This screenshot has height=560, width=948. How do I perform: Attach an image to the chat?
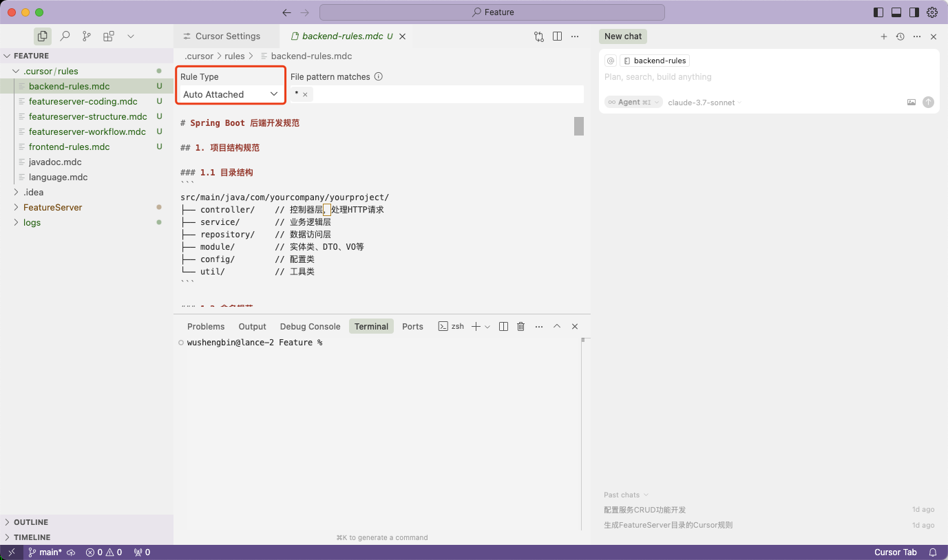pos(912,102)
